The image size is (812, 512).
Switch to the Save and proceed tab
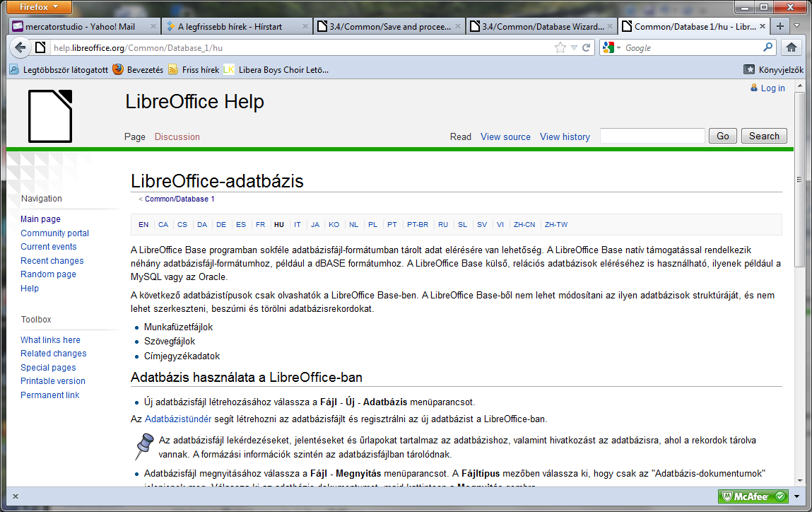(389, 26)
